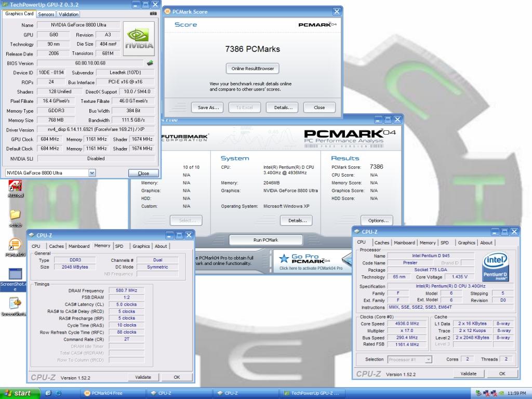Screen dimensions: 532x399
Task: Click the BIOS Version value 60.80.18.00.68
Action: 90,63
